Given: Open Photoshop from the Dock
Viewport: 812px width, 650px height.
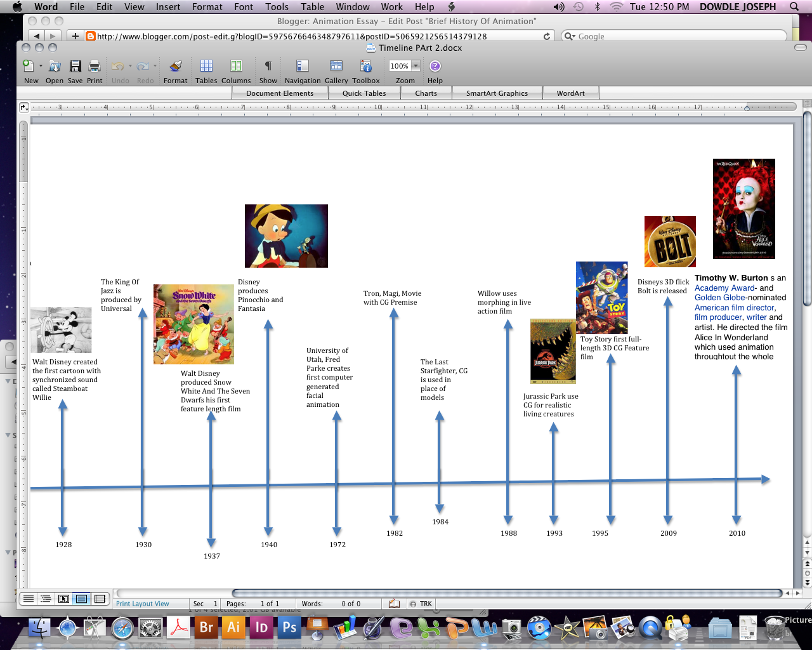Looking at the screenshot, I should click(x=289, y=628).
